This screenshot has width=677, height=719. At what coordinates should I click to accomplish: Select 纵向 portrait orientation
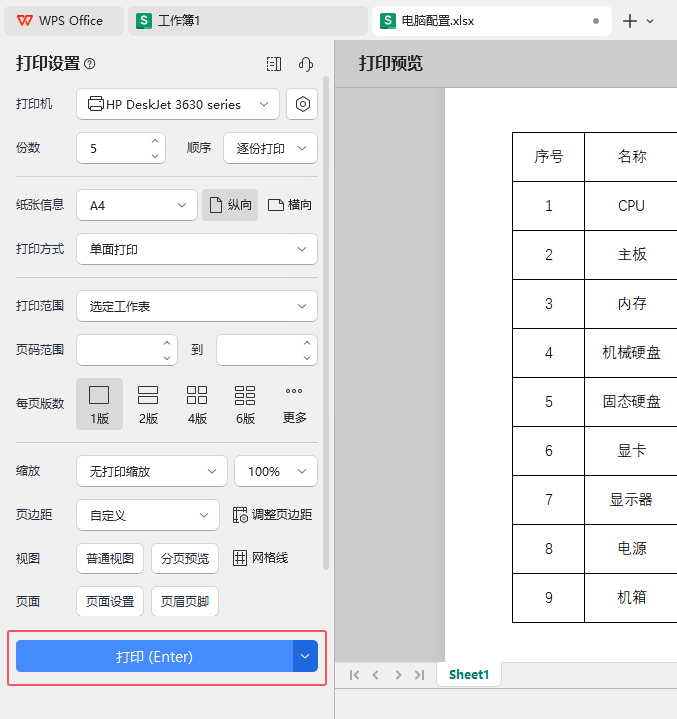(x=230, y=205)
